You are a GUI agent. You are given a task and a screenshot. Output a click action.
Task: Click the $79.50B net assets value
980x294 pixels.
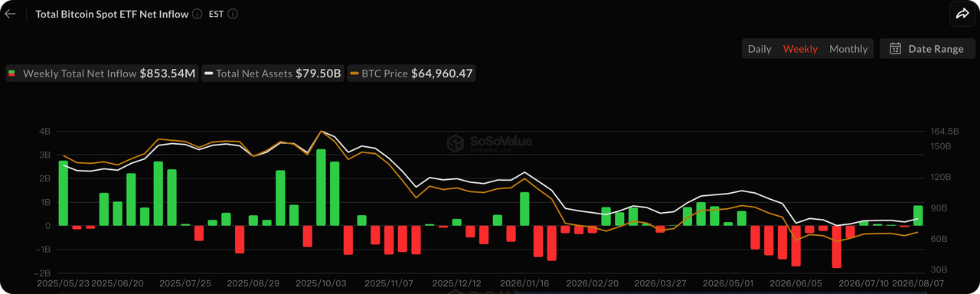pos(318,73)
